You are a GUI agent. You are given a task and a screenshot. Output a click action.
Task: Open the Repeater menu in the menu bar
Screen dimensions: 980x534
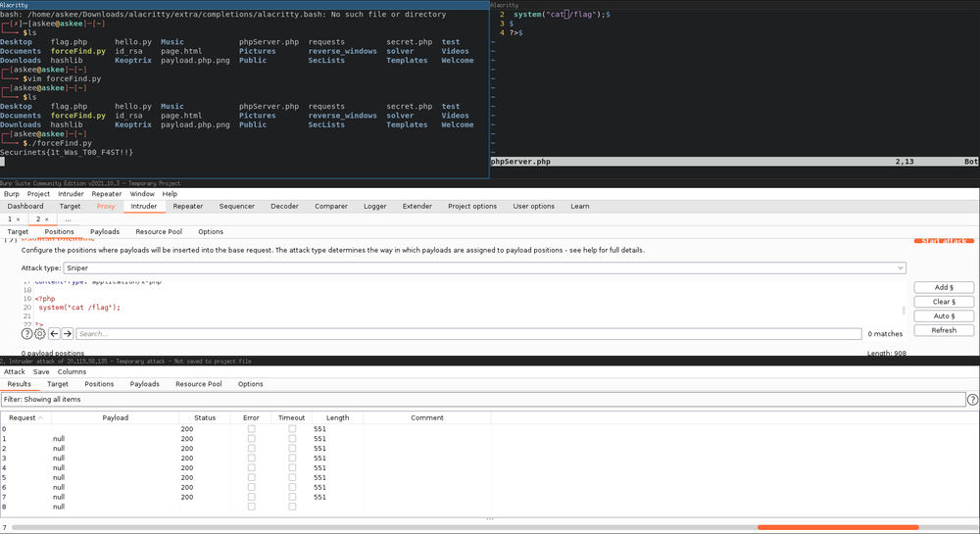(x=106, y=194)
